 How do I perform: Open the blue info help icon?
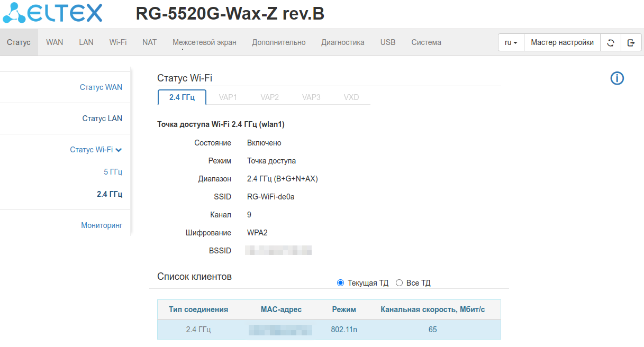point(617,79)
